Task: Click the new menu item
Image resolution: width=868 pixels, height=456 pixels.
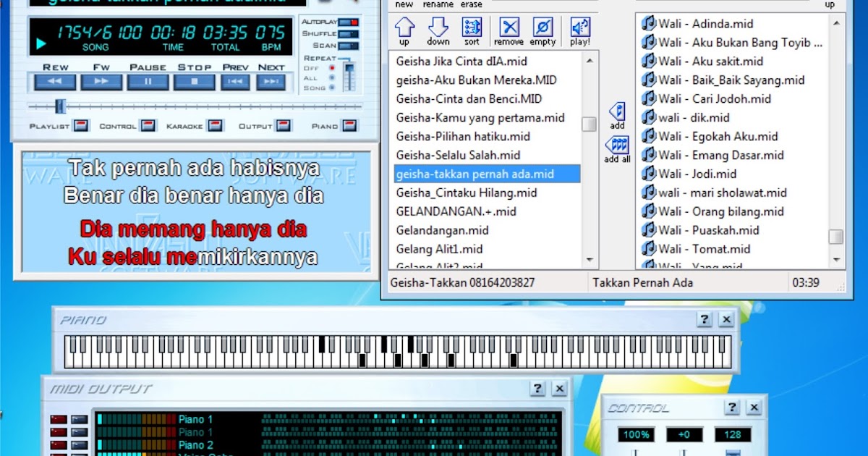Action: tap(404, 4)
